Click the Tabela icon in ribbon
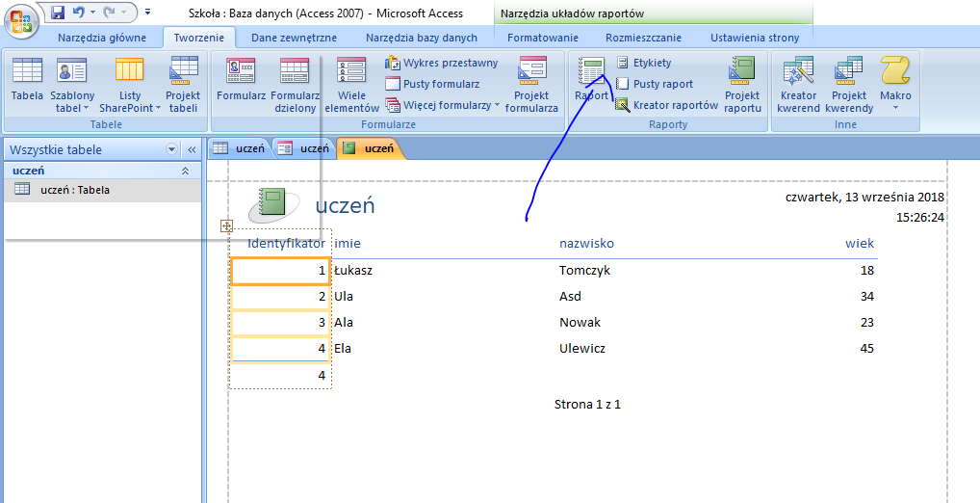This screenshot has width=980, height=503. point(27,83)
